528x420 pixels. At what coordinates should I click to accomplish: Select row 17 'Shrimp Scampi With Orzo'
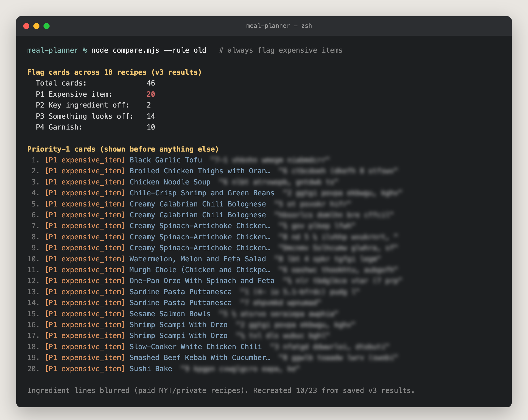(179, 335)
